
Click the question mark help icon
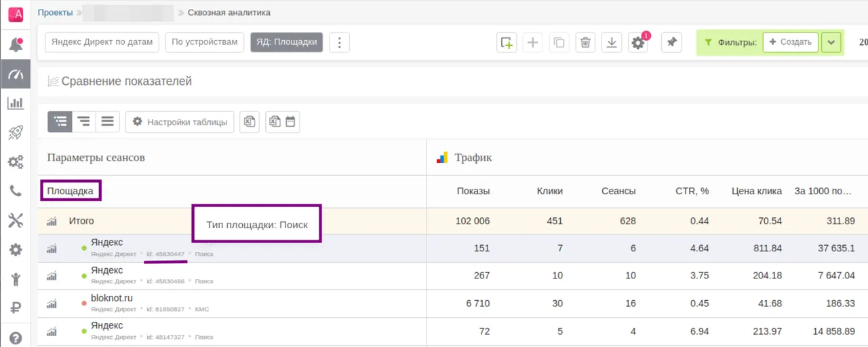16,337
